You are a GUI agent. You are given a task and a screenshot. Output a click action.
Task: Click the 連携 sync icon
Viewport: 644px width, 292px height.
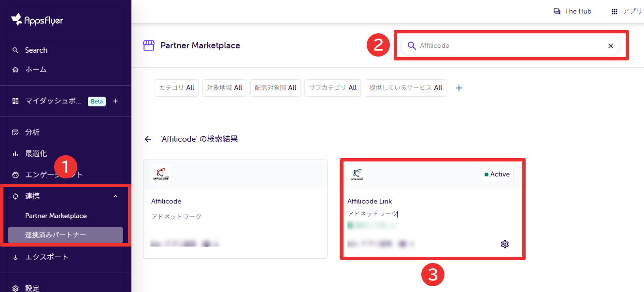coord(15,196)
